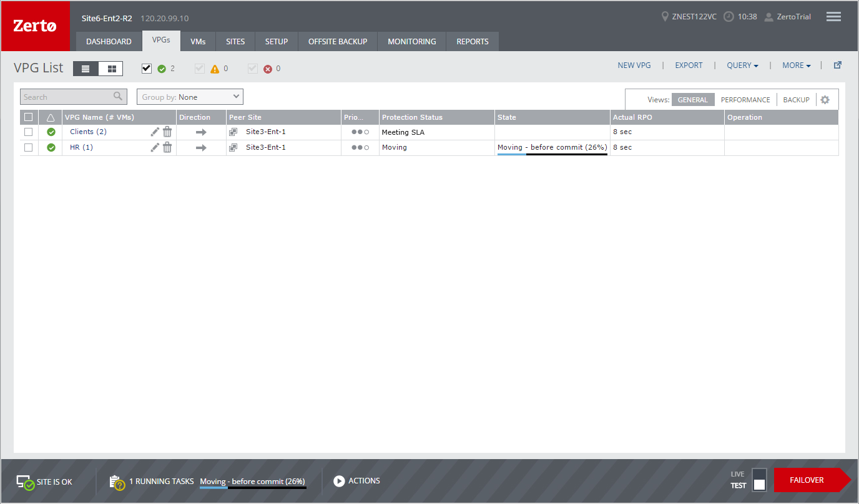
Task: Check the HR row checkbox
Action: [x=28, y=147]
